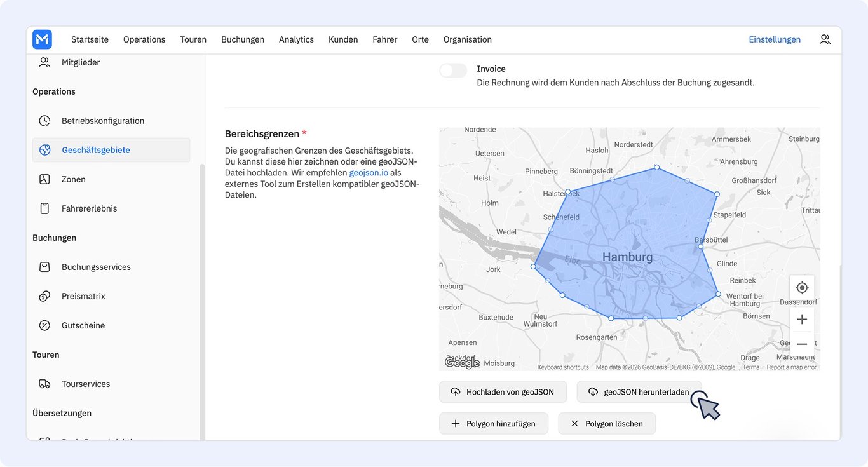Click the Google logo on map
Screen dimensions: 868x467
pyautogui.click(x=462, y=363)
